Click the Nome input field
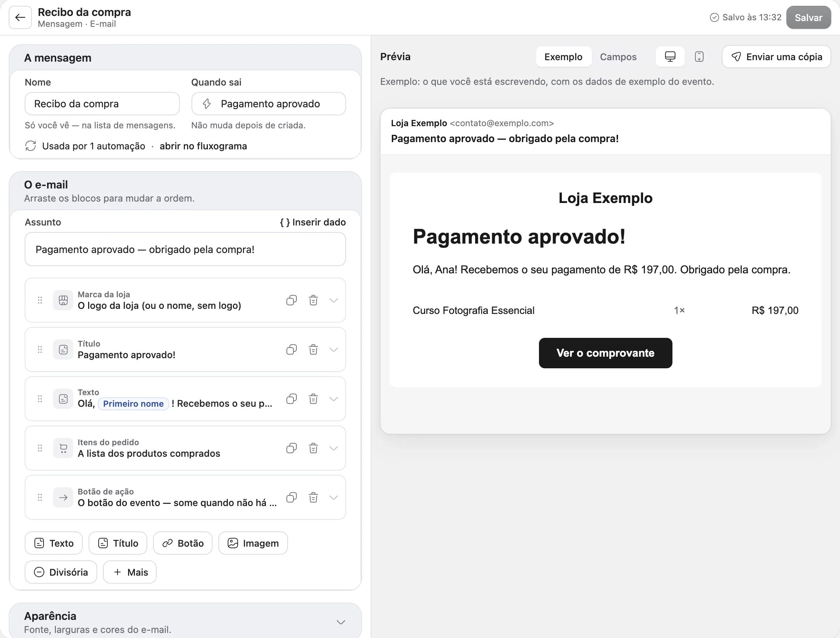The image size is (840, 638). [x=102, y=104]
